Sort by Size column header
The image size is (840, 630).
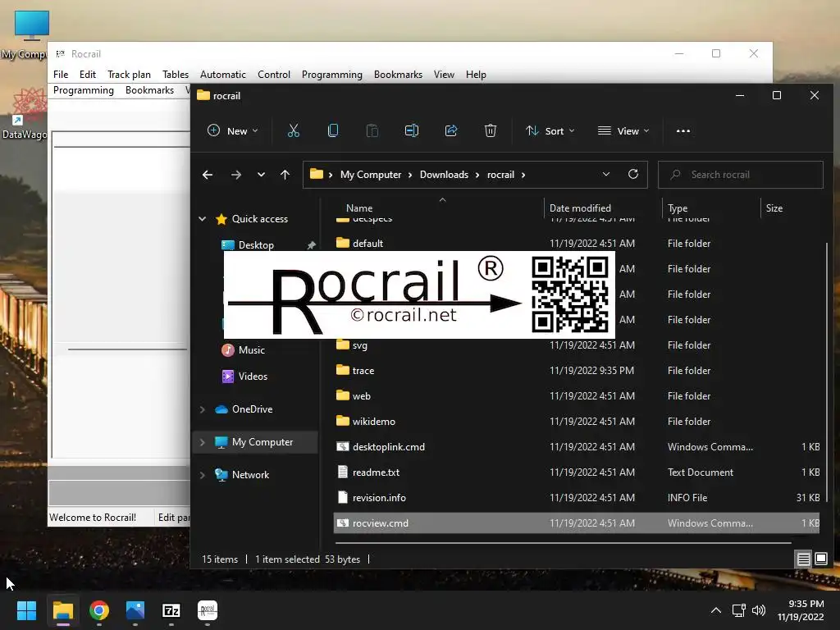click(774, 208)
